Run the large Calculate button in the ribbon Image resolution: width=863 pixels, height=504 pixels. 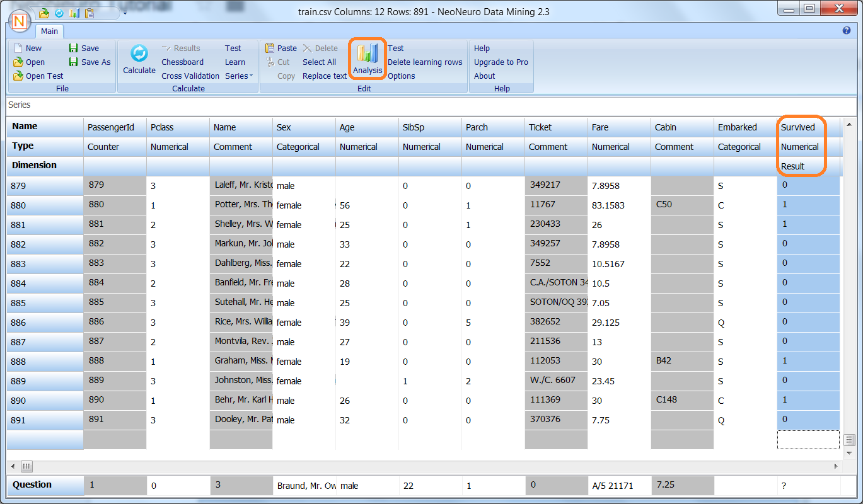[x=139, y=59]
